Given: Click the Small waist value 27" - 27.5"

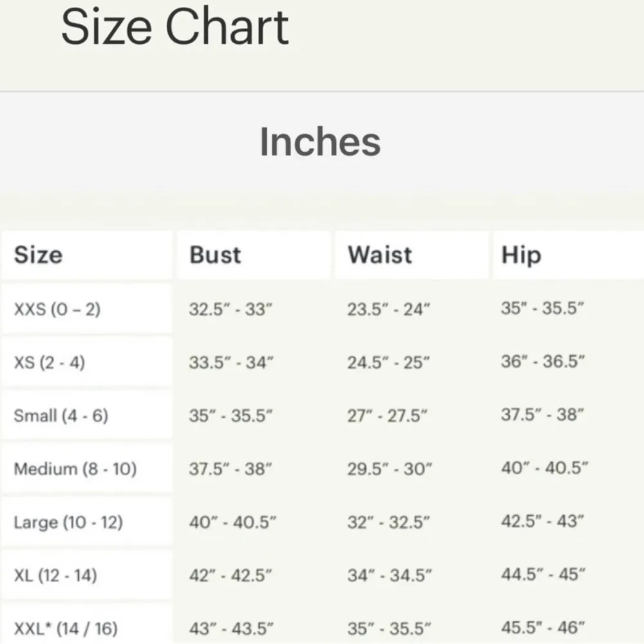Looking at the screenshot, I should coord(388,416).
